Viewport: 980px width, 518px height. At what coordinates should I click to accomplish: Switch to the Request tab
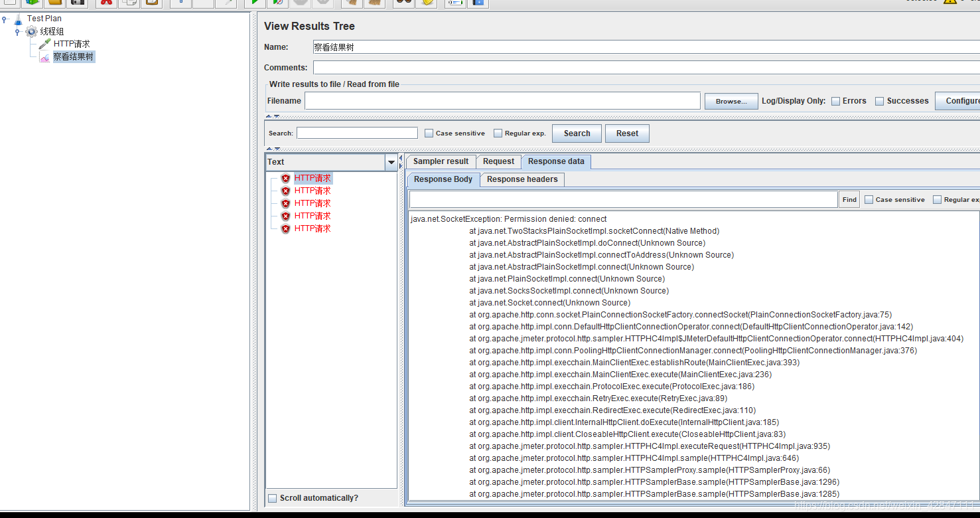498,161
